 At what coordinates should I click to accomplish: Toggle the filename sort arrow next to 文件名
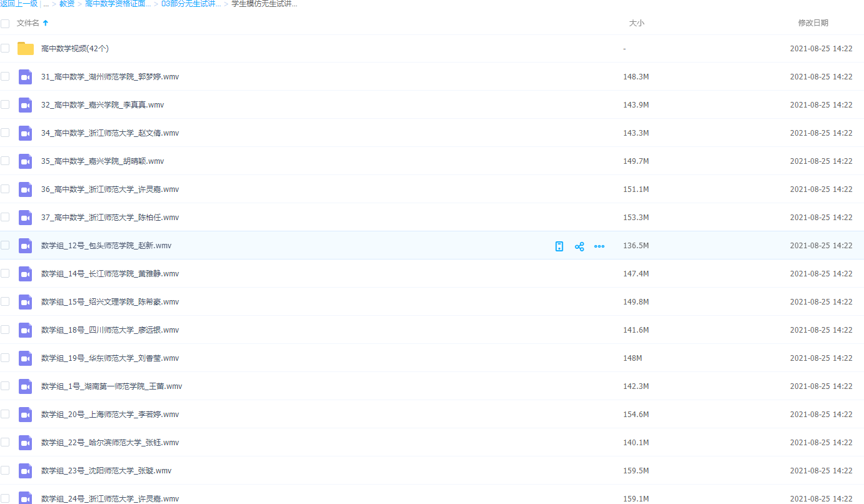[46, 23]
